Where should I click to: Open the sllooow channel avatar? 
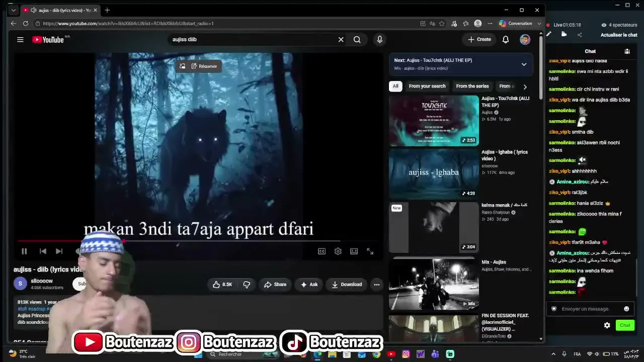[x=20, y=284]
